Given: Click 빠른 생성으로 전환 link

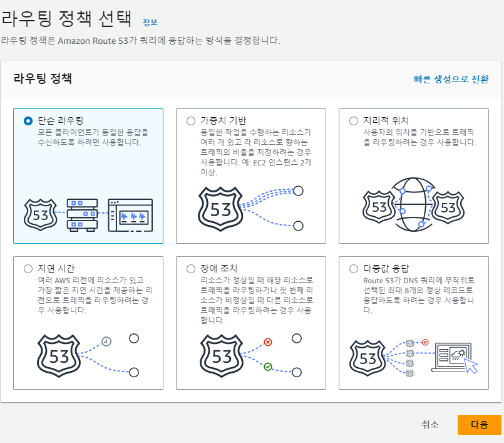Looking at the screenshot, I should pos(451,79).
